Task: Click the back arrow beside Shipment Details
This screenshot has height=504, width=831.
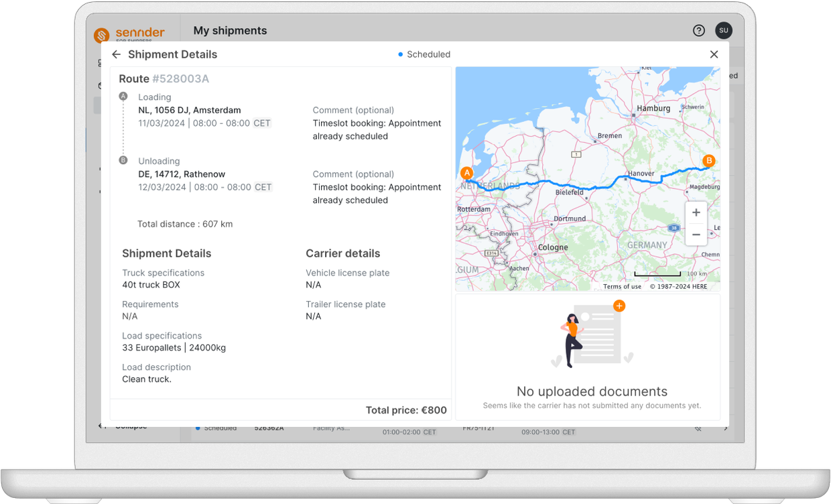Action: pyautogui.click(x=117, y=54)
